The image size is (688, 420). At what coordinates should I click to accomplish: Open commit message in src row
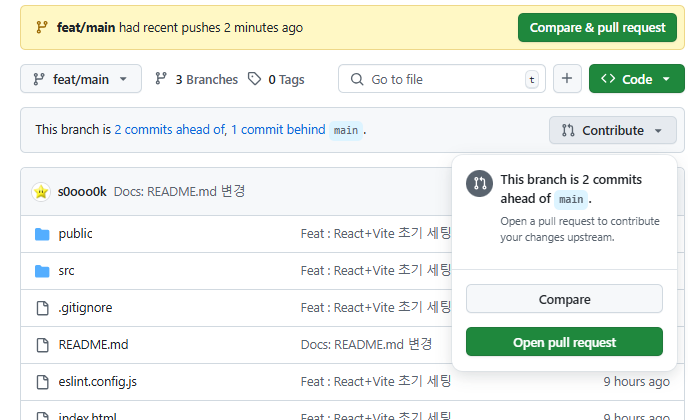pyautogui.click(x=376, y=270)
